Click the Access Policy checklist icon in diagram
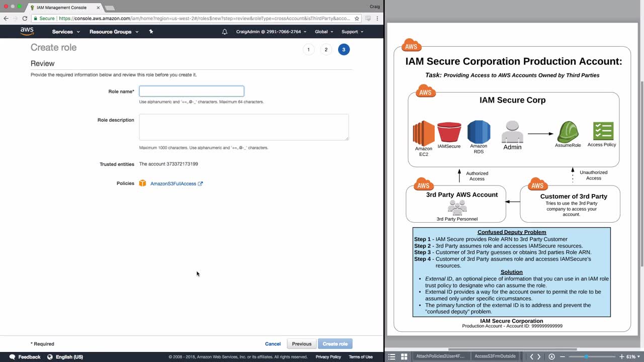Viewport: 644px width, 362px height. click(x=603, y=131)
